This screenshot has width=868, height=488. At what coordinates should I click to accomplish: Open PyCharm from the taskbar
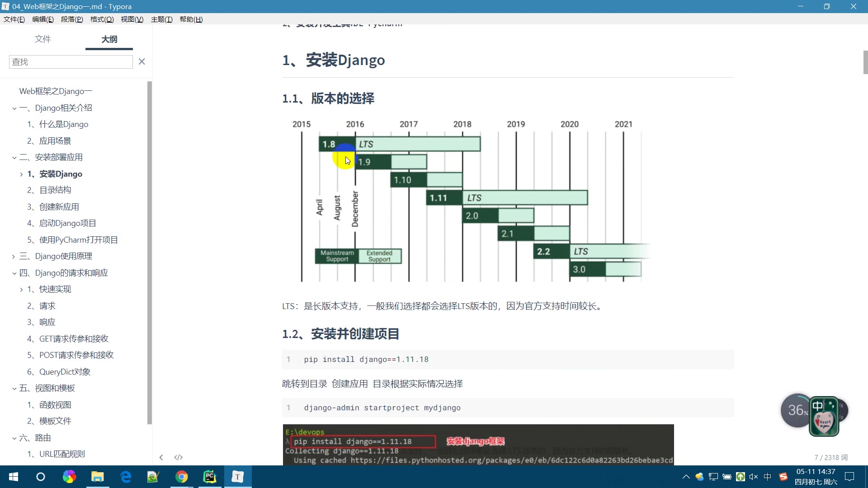[x=209, y=477]
